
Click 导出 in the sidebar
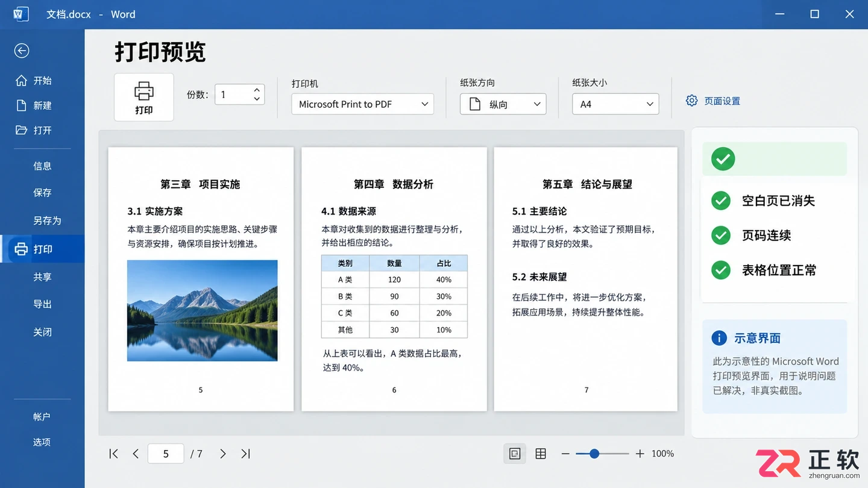(x=42, y=304)
